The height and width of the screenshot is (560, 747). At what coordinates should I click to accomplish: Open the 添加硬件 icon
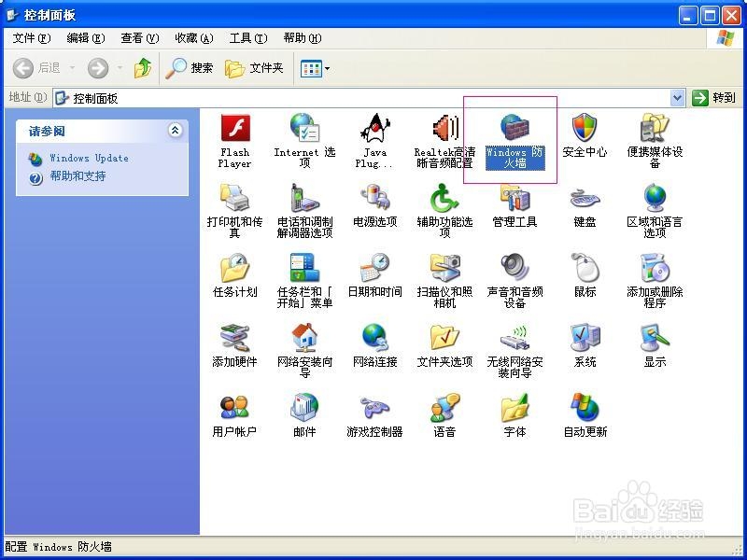235,338
